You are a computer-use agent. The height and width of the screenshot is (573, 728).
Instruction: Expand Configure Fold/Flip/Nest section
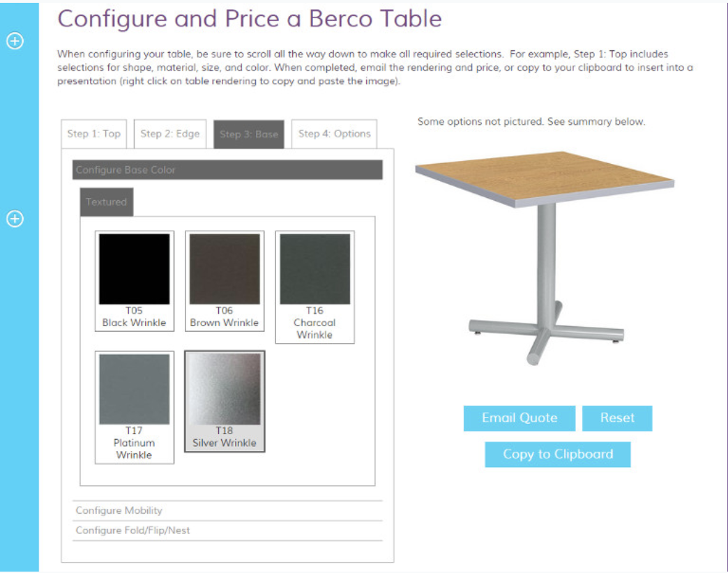[227, 530]
